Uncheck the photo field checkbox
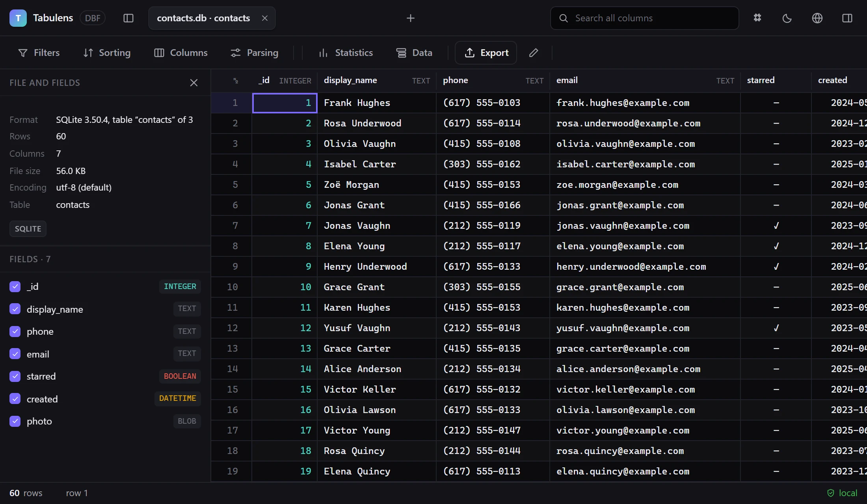This screenshot has width=867, height=504. coord(15,421)
